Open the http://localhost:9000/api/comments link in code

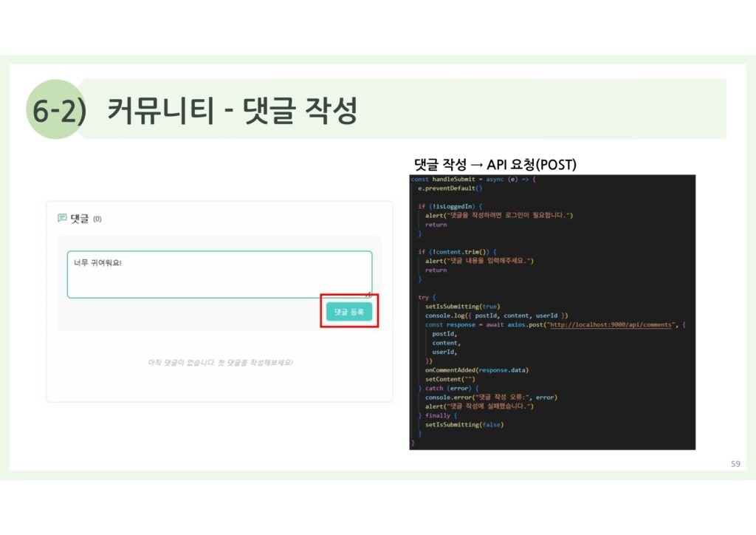pos(611,324)
